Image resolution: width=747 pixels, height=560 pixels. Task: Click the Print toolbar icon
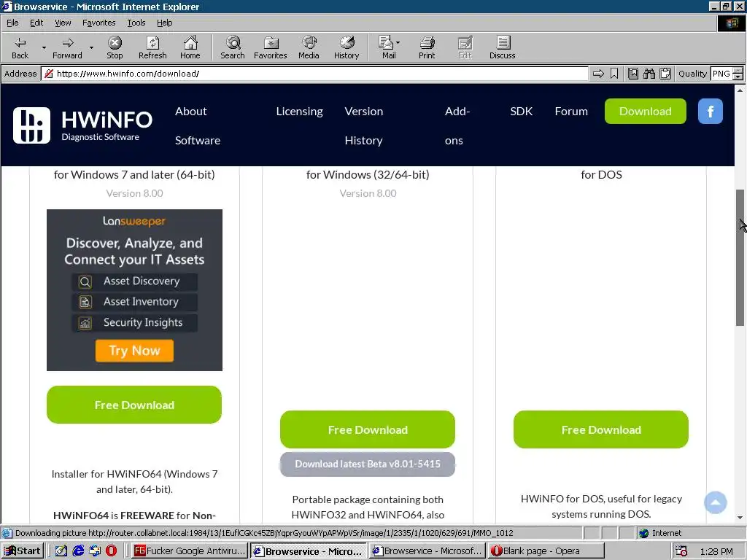coord(427,47)
